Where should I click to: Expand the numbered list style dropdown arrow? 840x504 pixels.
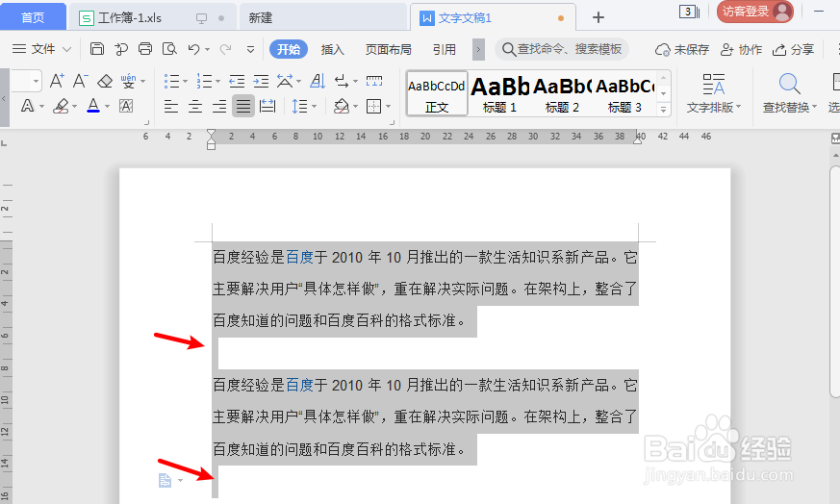(x=218, y=82)
